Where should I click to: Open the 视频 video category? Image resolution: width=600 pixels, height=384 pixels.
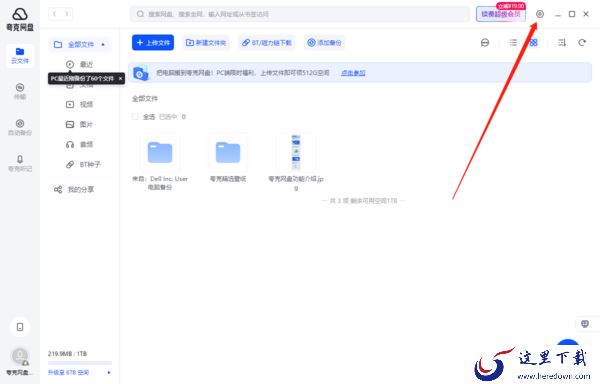click(x=80, y=104)
